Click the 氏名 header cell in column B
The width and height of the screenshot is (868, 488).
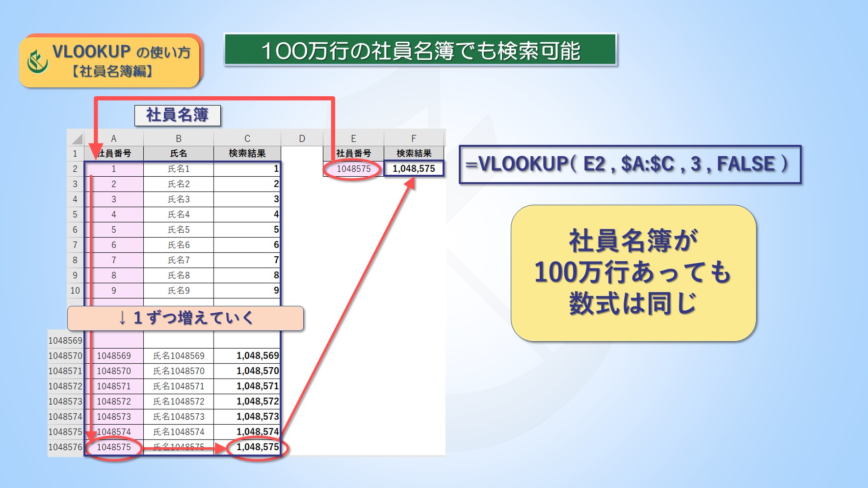click(179, 154)
